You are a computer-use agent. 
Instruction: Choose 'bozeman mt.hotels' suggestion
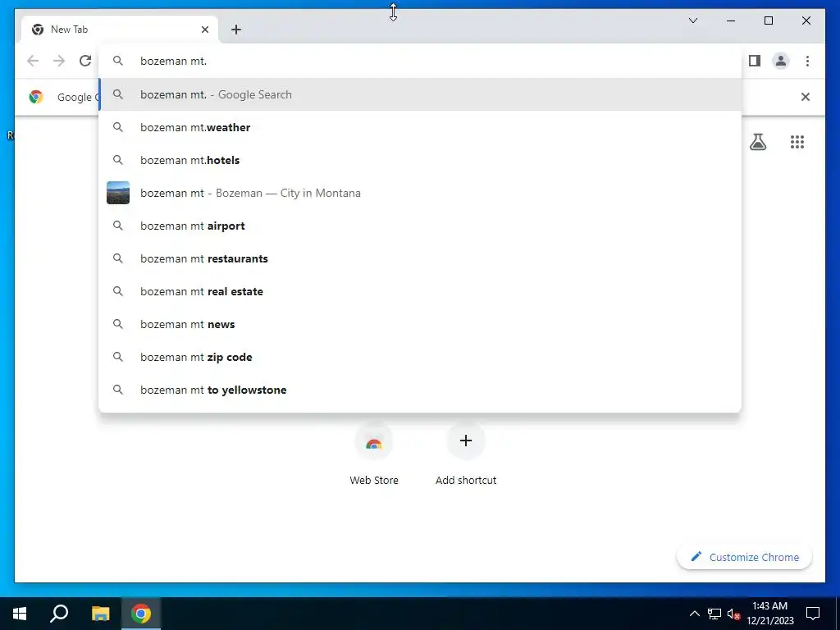420,160
